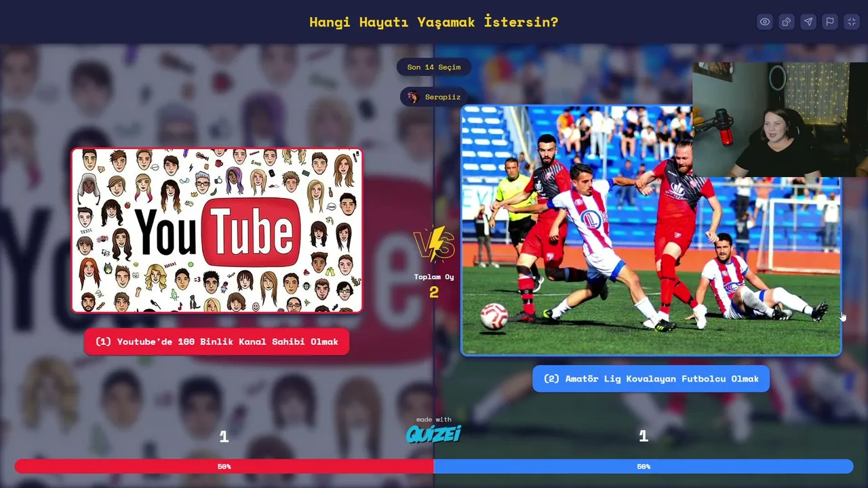Screen dimensions: 868x488
Task: Click the red 50% vote bar
Action: pyautogui.click(x=224, y=466)
